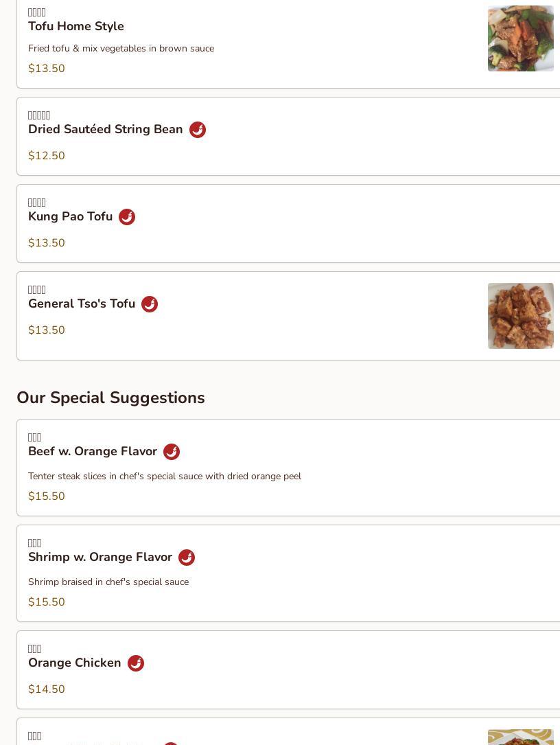Open the Tofu Home Style dish photo

521,38
